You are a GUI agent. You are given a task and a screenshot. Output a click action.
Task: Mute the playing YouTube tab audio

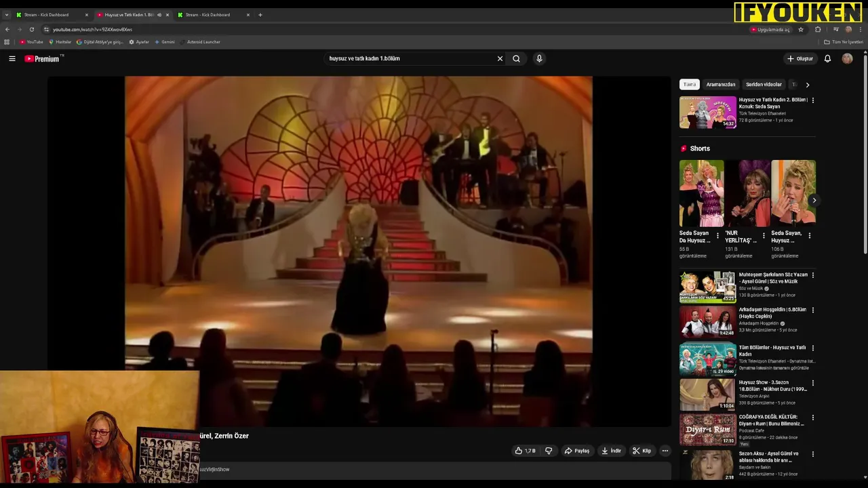(x=159, y=15)
